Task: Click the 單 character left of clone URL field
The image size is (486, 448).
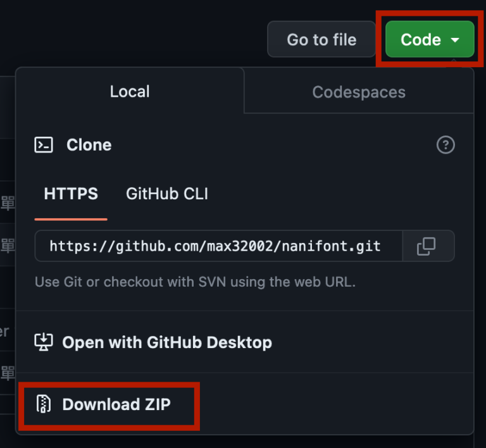Action: [x=8, y=246]
